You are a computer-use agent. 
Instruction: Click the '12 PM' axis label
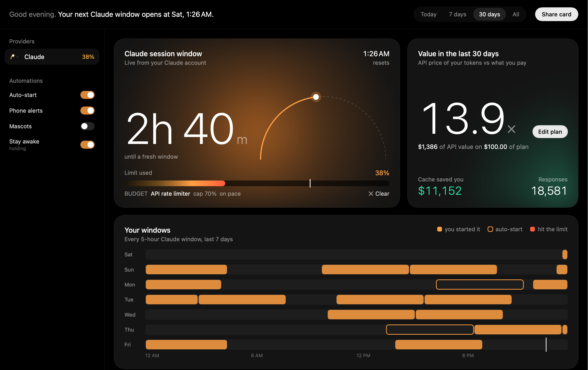tap(363, 356)
